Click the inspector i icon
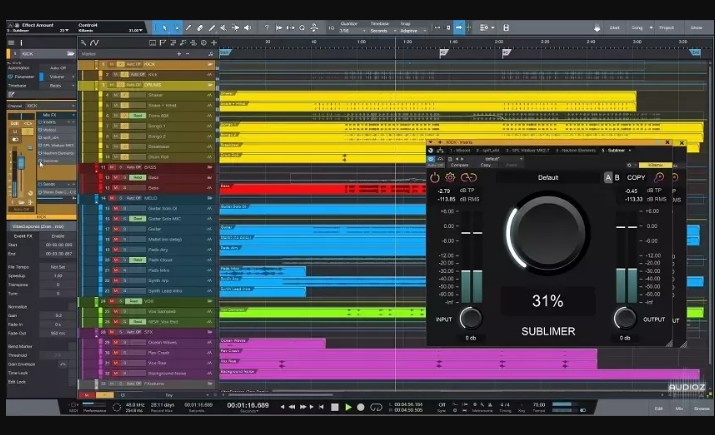Image resolution: width=715 pixels, height=435 pixels. (x=21, y=43)
